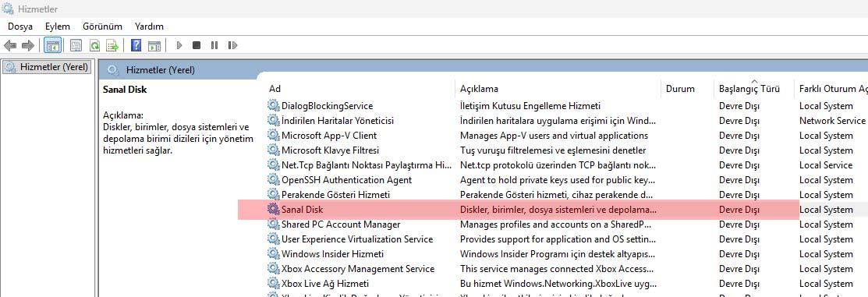Click 'Local System' in the Perakende Gösteri row
The height and width of the screenshot is (297, 868).
[x=826, y=195]
